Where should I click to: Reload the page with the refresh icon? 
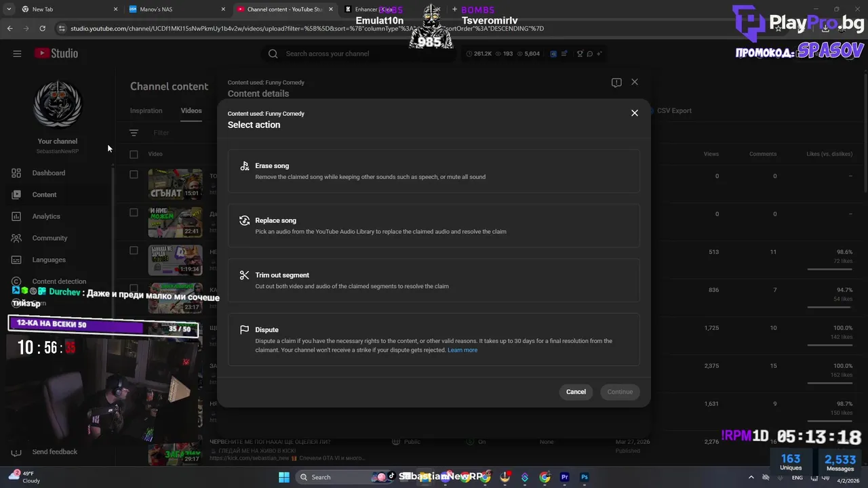tap(42, 28)
